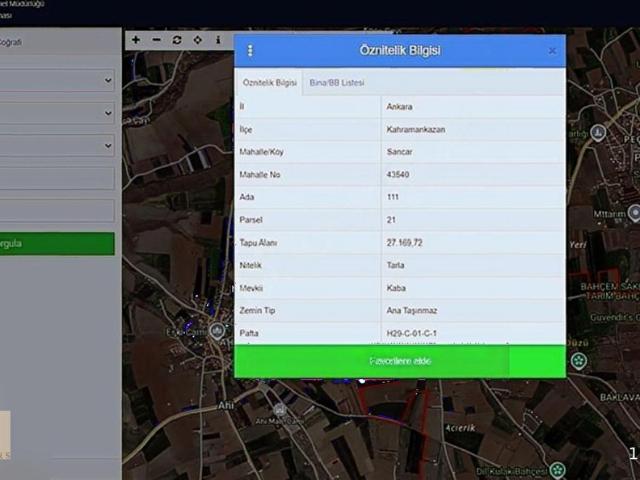Switch to the Öznitelik Bilgisi tab
The width and height of the screenshot is (640, 480).
point(270,82)
